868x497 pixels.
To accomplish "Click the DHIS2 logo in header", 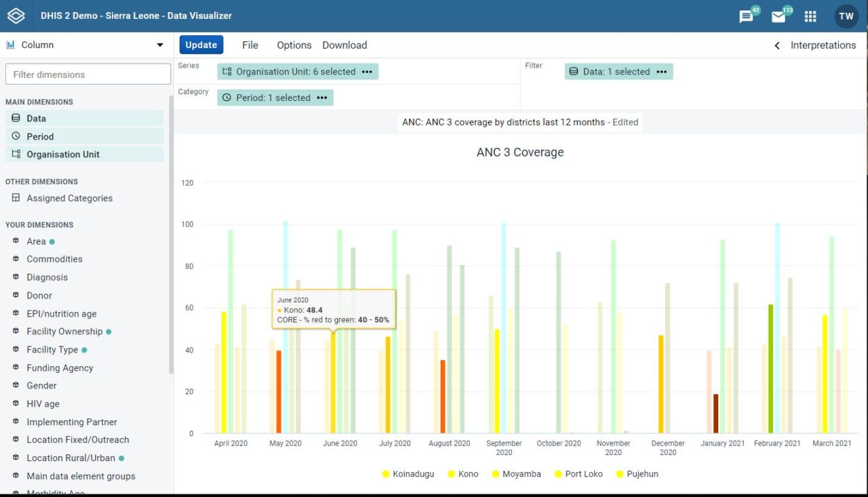I will tap(16, 16).
